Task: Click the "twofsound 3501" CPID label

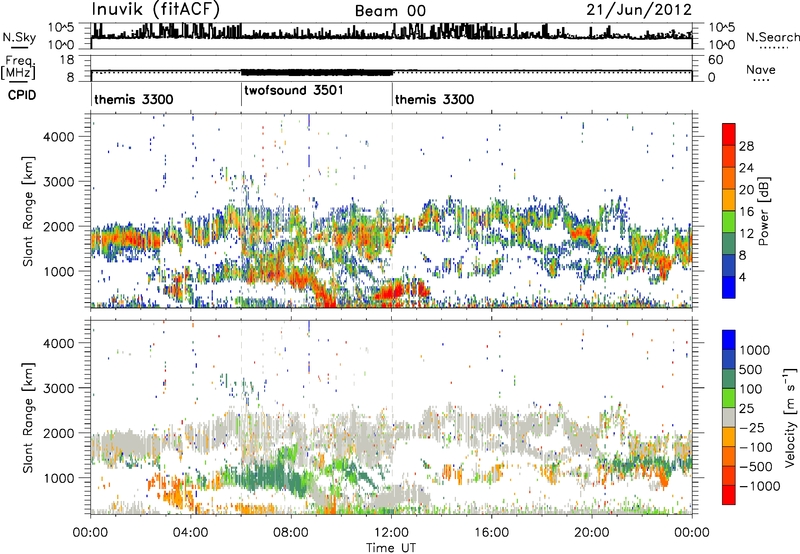Action: point(294,90)
